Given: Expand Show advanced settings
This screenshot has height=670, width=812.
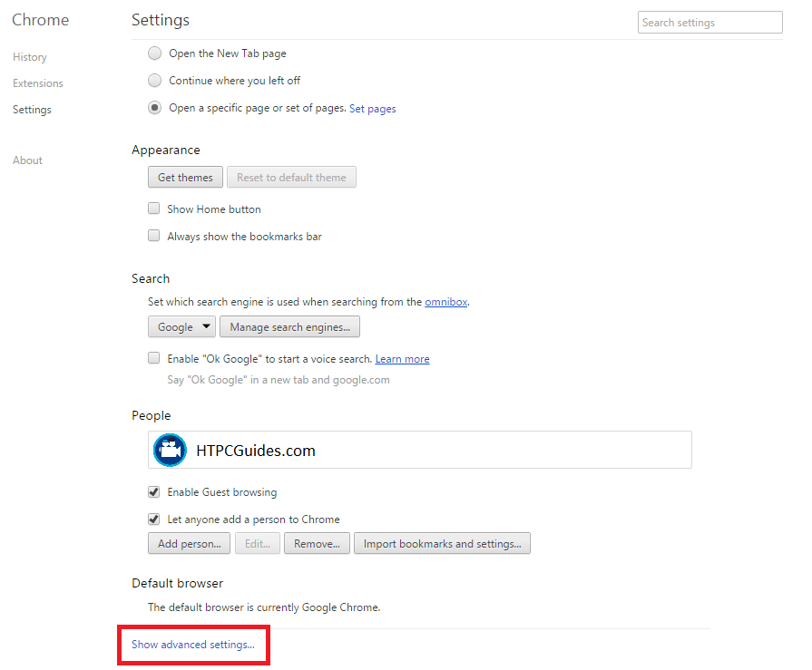Looking at the screenshot, I should [x=193, y=645].
